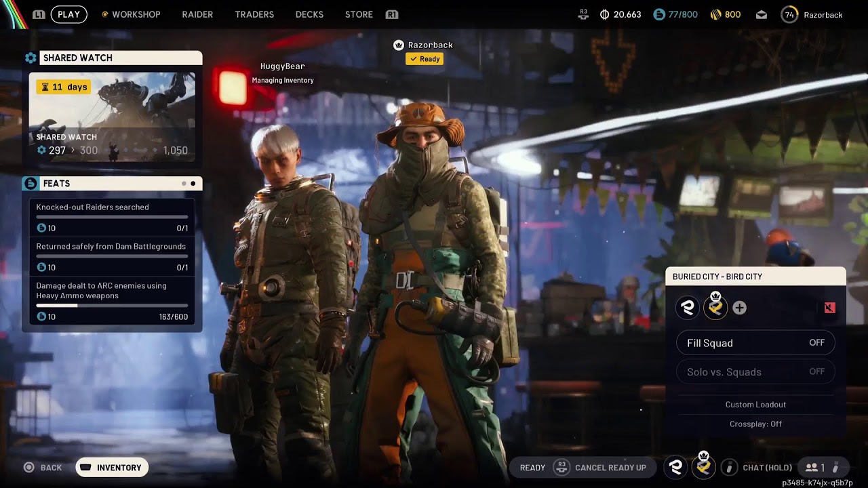The image size is (868, 488).
Task: Click the 11 days timer badge
Action: click(x=64, y=87)
